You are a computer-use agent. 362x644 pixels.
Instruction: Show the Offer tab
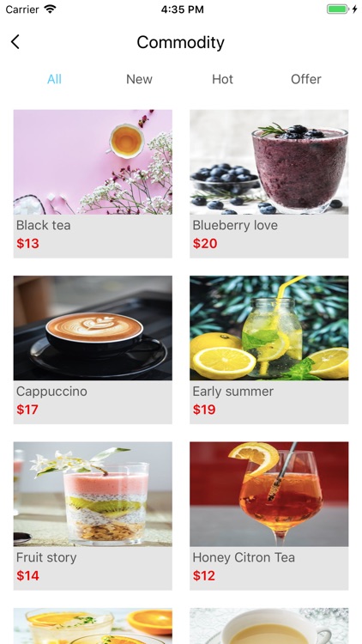point(305,79)
